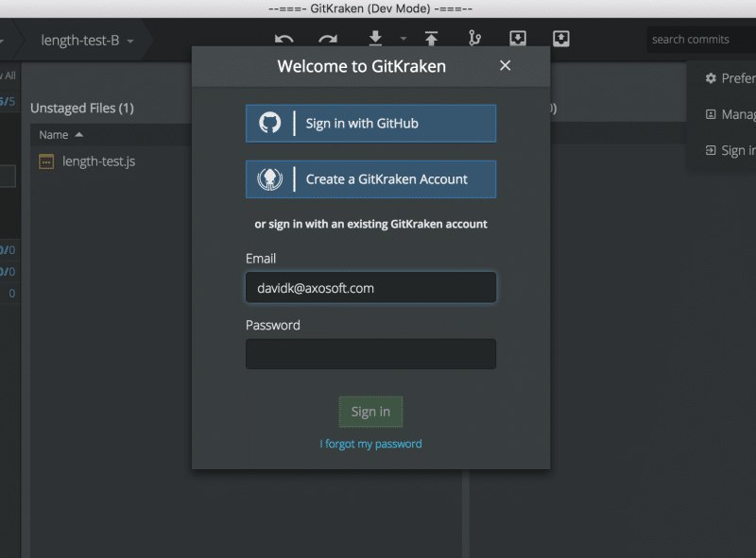Click the Redo toolbar icon
756x558 pixels.
328,39
